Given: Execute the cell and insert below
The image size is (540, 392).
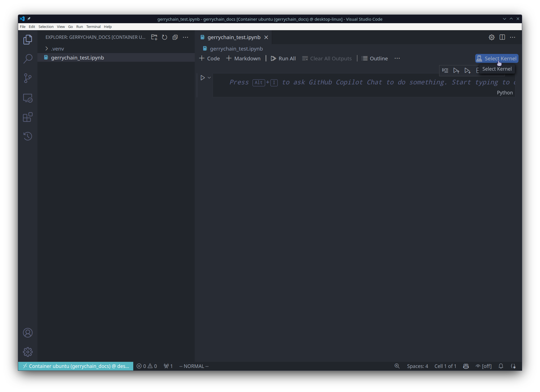Looking at the screenshot, I should [x=445, y=71].
